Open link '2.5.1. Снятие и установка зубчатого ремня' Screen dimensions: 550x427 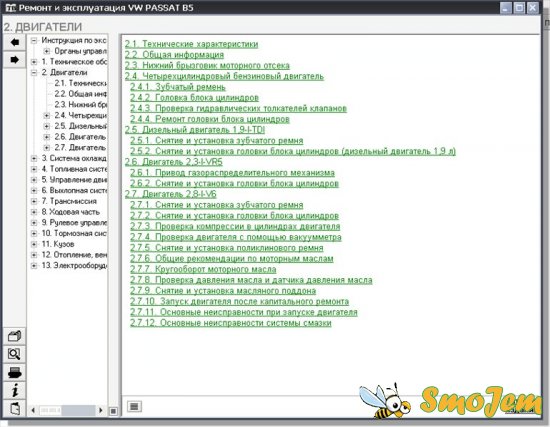pyautogui.click(x=217, y=141)
